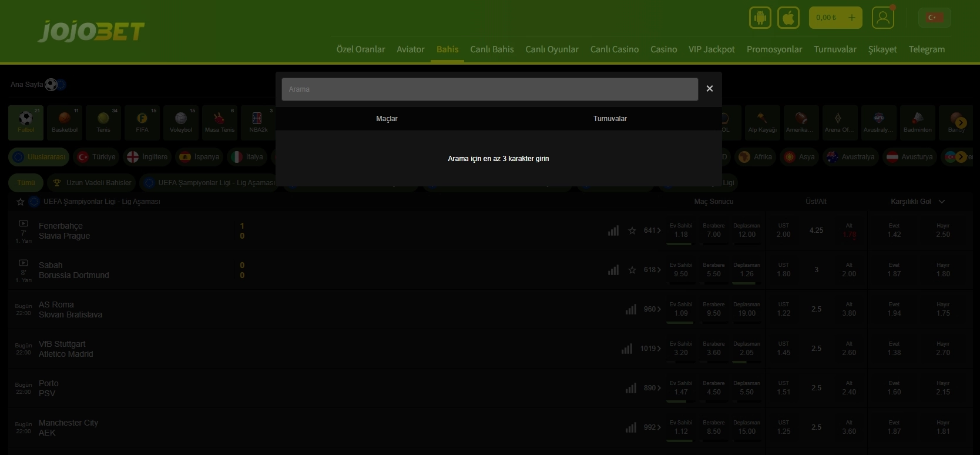Click the JojoBet logo
The image size is (980, 455).
click(x=91, y=31)
